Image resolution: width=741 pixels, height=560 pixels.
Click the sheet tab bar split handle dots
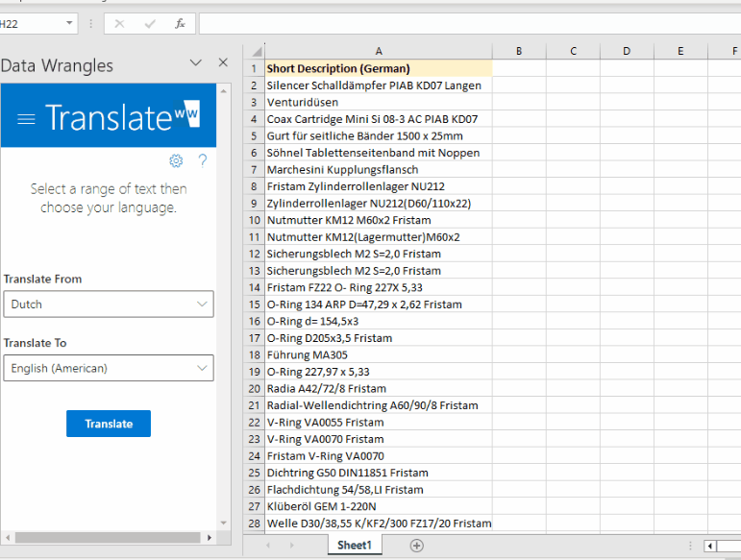click(x=690, y=547)
